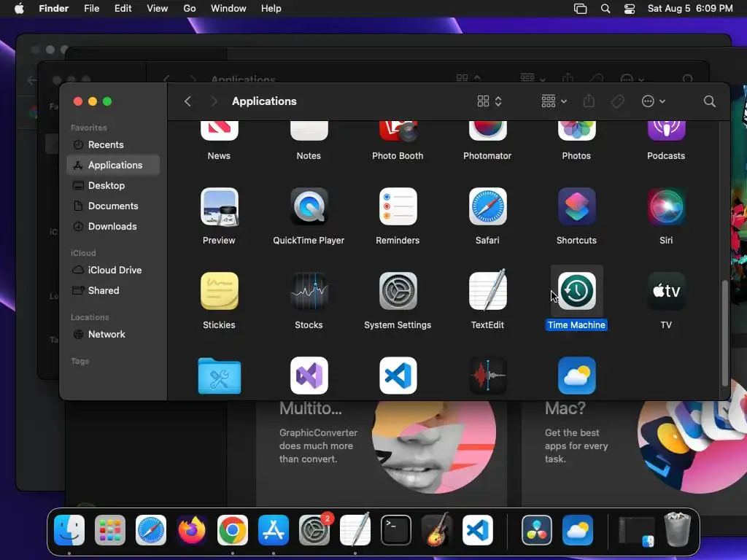Launch Photo Booth from Applications
Viewport: 747px width, 560px height.
pos(398,131)
